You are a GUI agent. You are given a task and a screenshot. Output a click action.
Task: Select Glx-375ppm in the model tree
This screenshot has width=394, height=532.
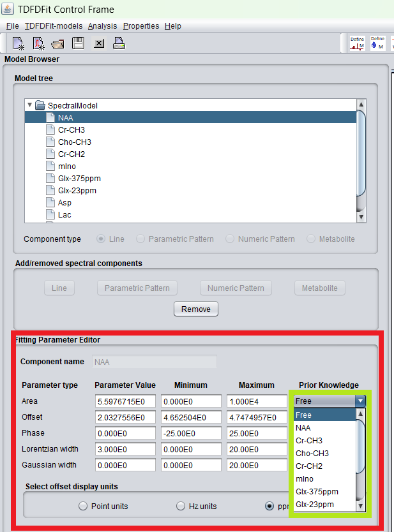[x=79, y=178]
